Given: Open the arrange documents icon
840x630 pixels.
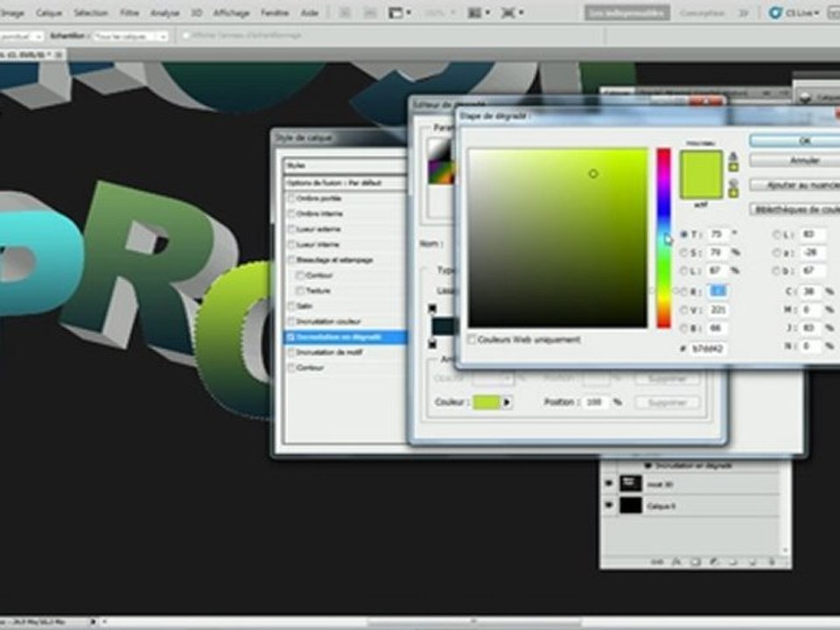Looking at the screenshot, I should tap(479, 13).
